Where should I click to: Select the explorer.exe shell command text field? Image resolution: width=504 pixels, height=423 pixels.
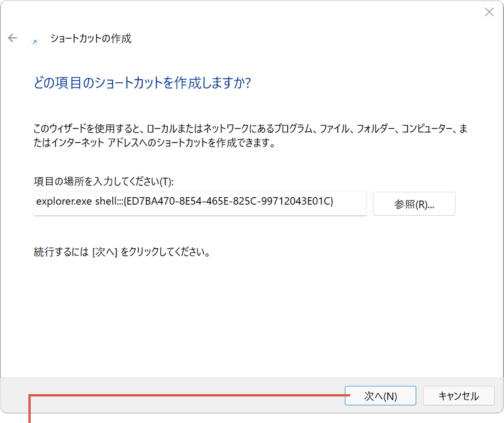[x=200, y=204]
